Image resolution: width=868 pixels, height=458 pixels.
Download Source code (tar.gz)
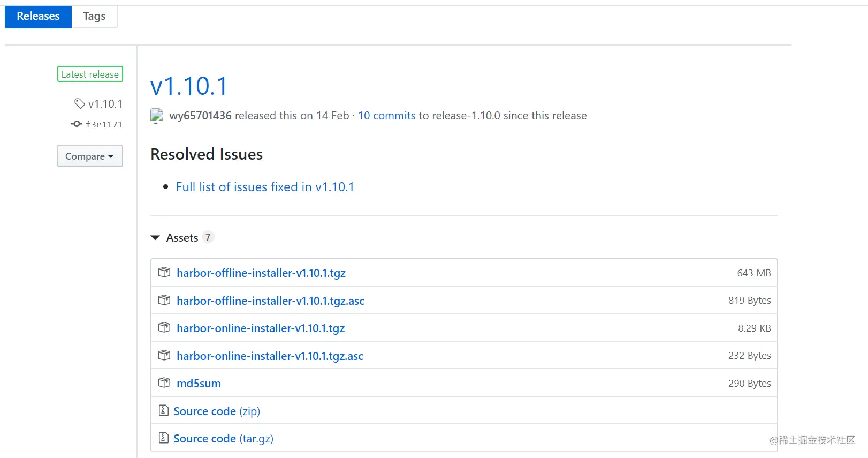[223, 439]
